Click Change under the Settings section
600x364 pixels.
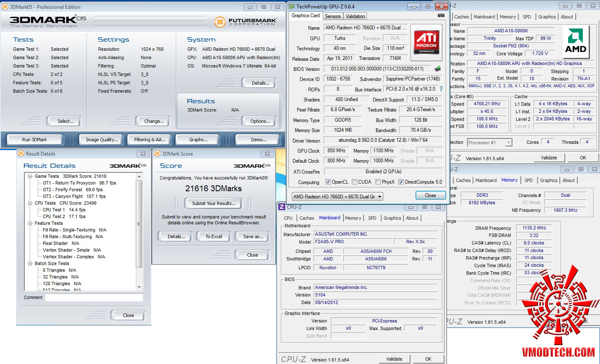pos(154,121)
